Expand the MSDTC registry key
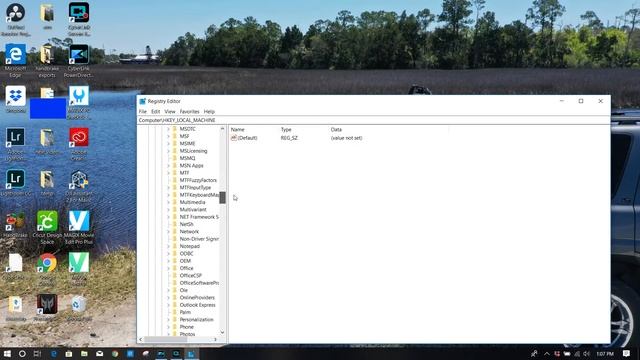Screen dimensions: 640x360 (168, 129)
